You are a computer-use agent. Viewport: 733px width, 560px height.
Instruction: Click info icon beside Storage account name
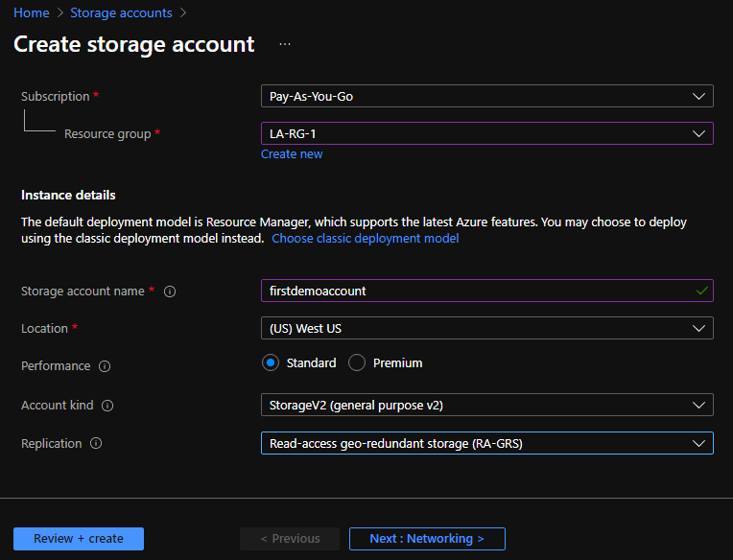[170, 292]
